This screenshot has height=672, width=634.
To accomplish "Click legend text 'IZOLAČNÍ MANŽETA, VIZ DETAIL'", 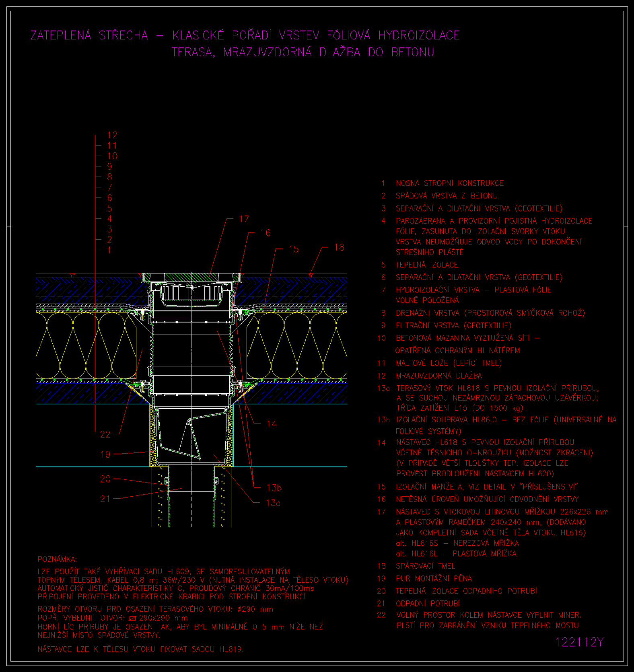I will (450, 487).
